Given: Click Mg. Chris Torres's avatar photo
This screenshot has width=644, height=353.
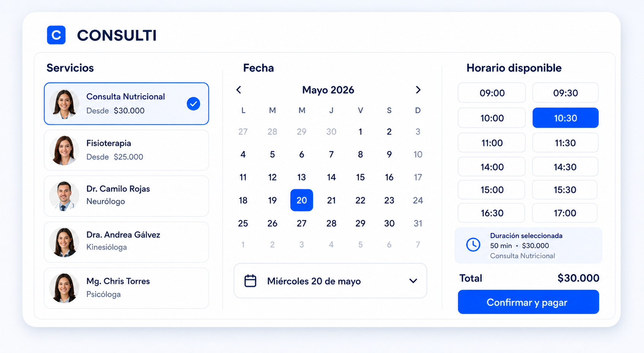Looking at the screenshot, I should [64, 288].
